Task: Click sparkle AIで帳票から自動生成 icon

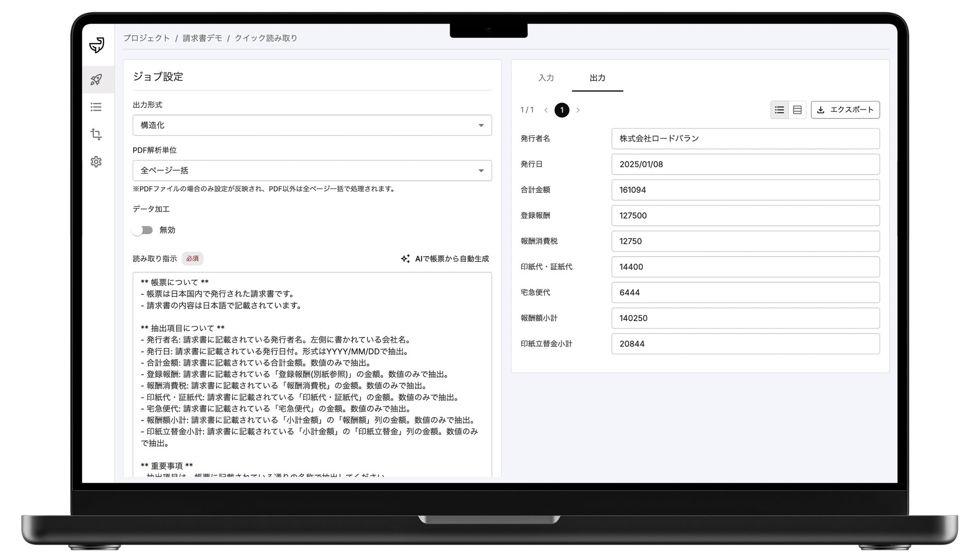Action: coord(405,259)
